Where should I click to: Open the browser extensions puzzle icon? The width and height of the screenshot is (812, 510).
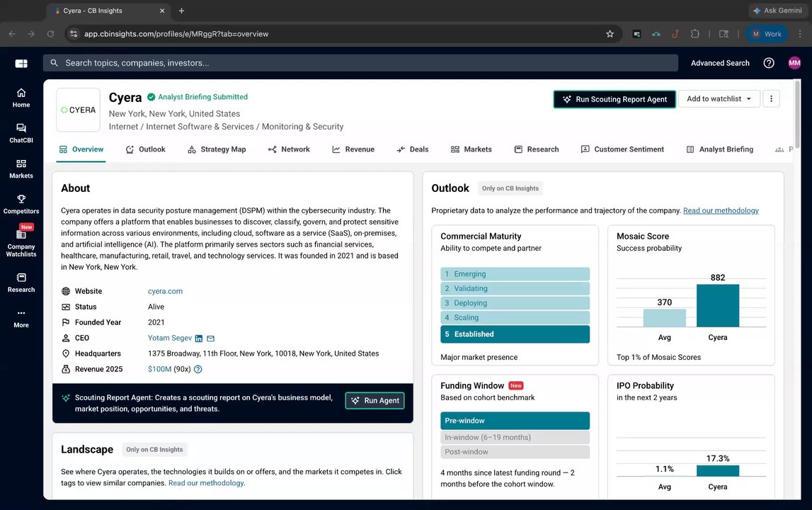(695, 34)
